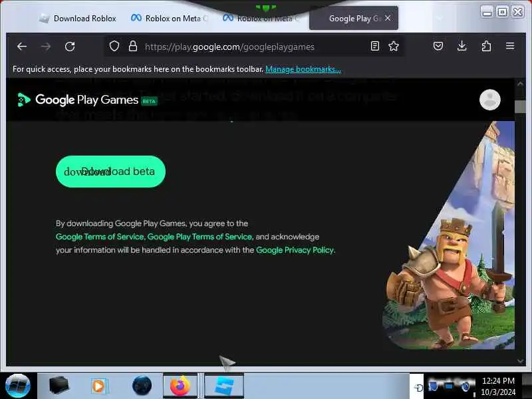Switch to second Roblox on Meta tab
Screen dimensions: 532x399
pyautogui.click(x=261, y=19)
